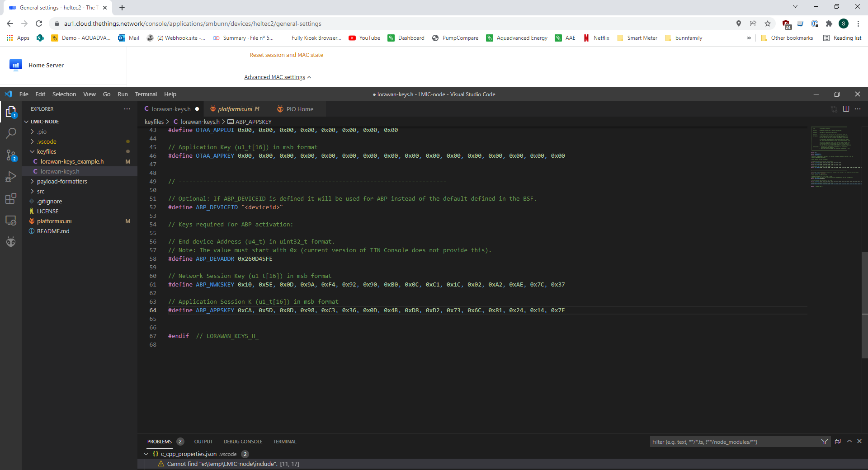Go back in Chrome browser
Screen dimensions: 868x470
[10, 23]
